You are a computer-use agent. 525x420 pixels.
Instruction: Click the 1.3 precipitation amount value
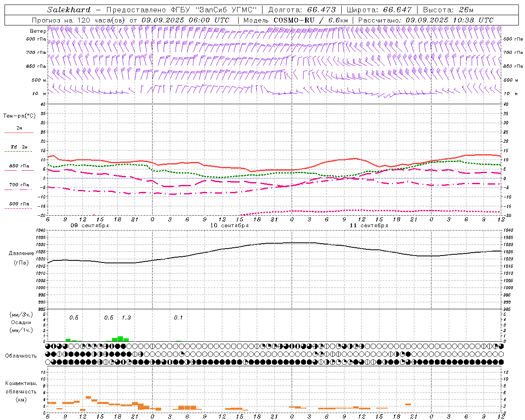(x=126, y=317)
